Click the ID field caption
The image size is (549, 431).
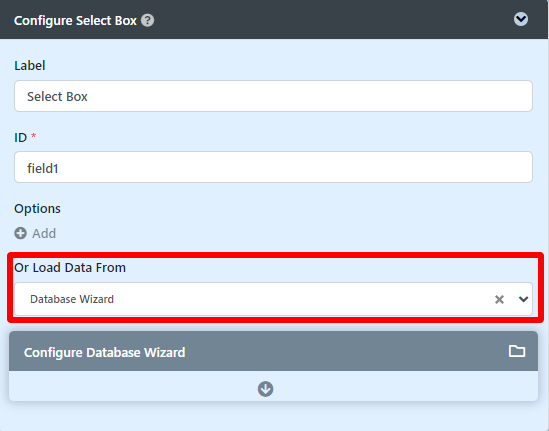[x=21, y=138]
